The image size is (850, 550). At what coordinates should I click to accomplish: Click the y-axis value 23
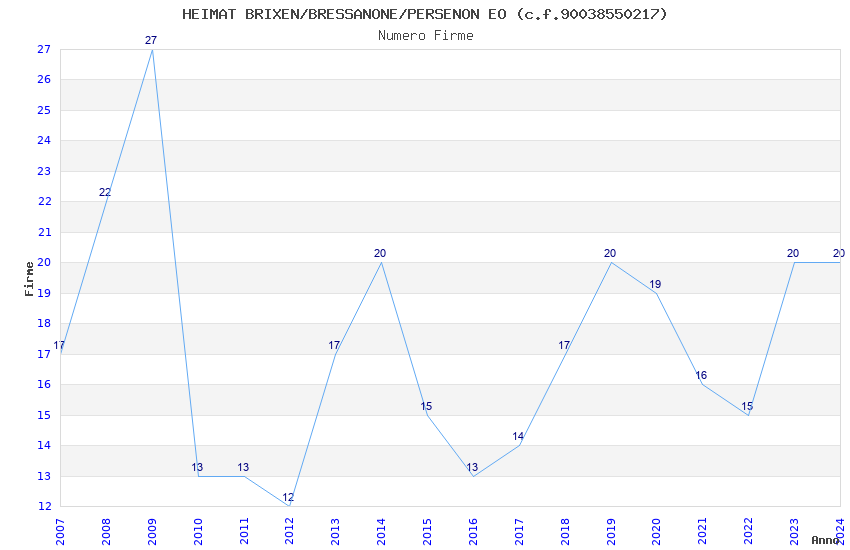point(44,171)
